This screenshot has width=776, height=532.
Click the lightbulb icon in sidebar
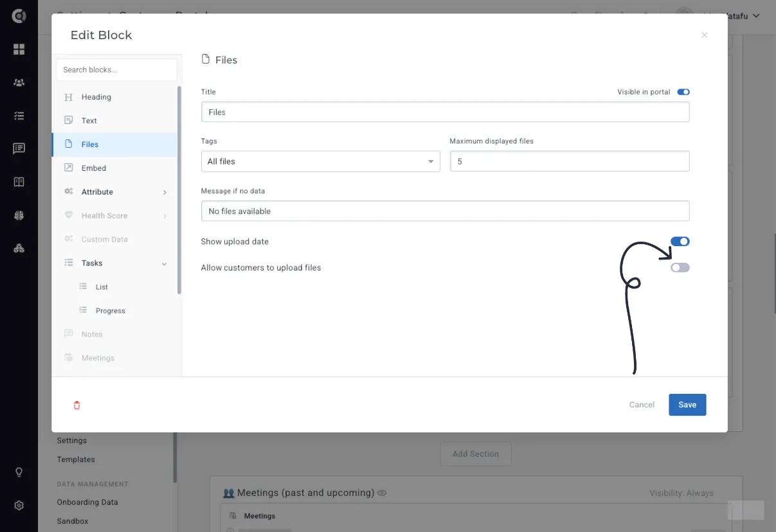point(19,472)
